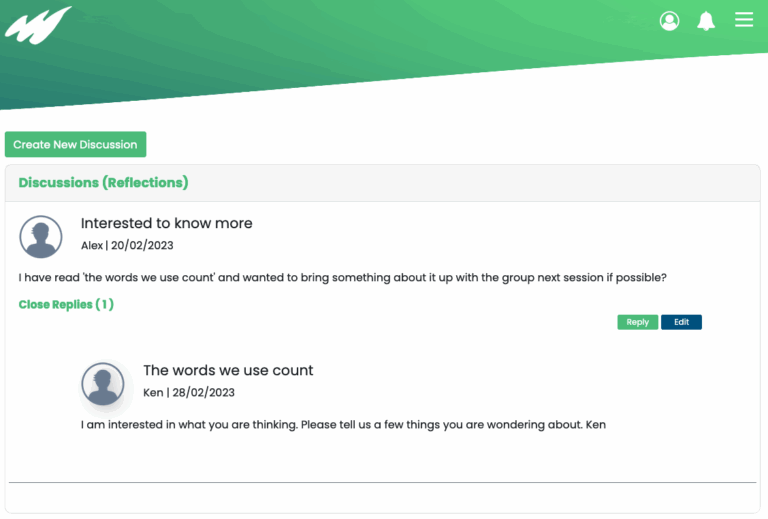Open the user account profile icon
768x519 pixels.
point(669,21)
